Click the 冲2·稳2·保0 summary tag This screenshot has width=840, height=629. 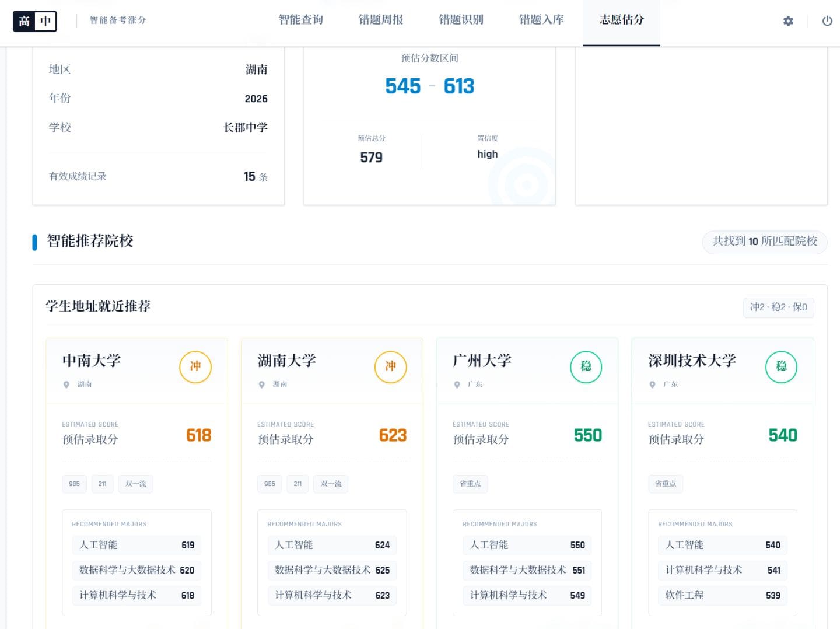[778, 307]
